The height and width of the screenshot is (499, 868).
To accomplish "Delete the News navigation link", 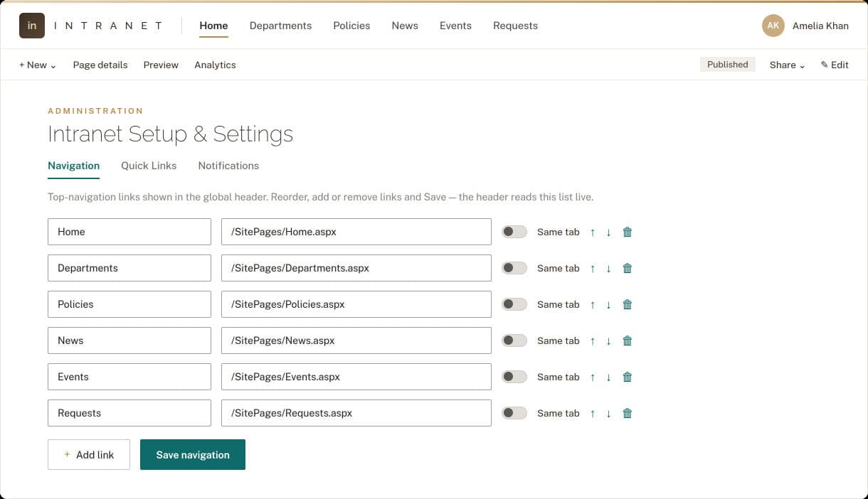I will click(x=628, y=340).
